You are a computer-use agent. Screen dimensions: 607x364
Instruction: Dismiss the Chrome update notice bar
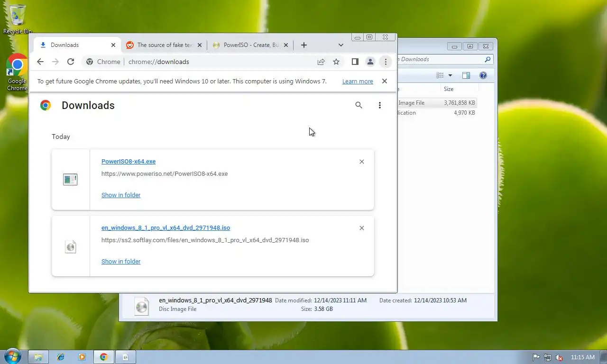[385, 81]
